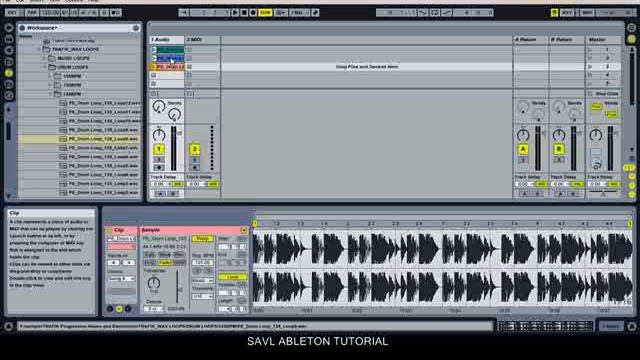This screenshot has width=640, height=360.
Task: Click the yellow loop start marker
Action: tap(255, 224)
